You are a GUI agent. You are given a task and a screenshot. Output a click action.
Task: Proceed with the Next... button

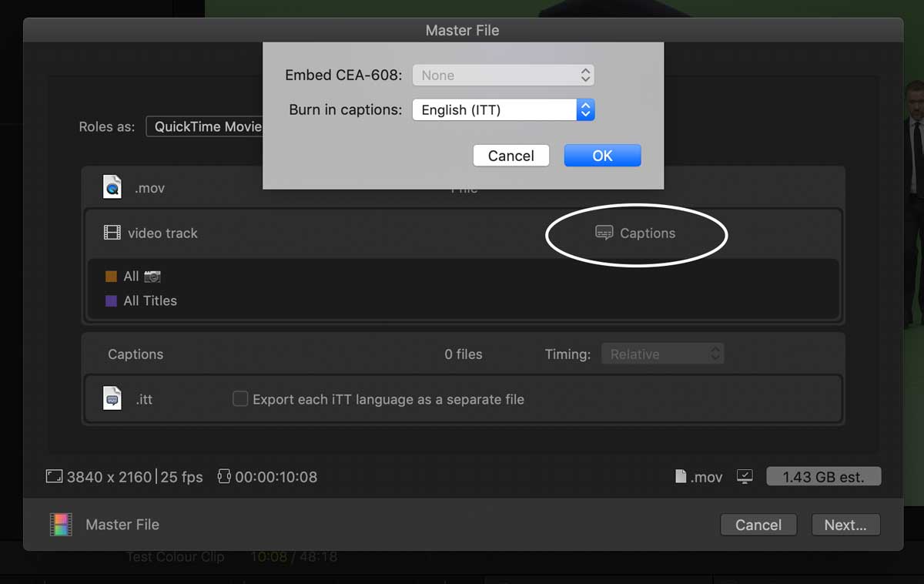(845, 525)
